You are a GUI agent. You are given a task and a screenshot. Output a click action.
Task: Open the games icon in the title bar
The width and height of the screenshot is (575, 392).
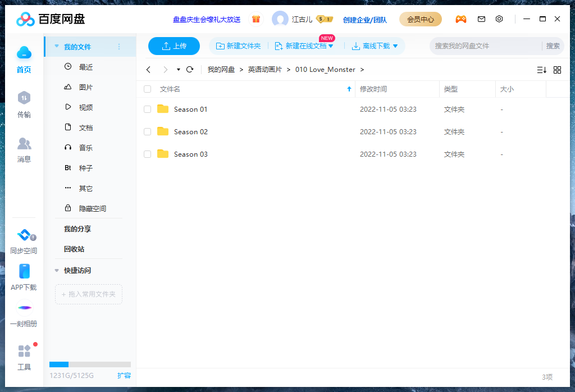461,19
